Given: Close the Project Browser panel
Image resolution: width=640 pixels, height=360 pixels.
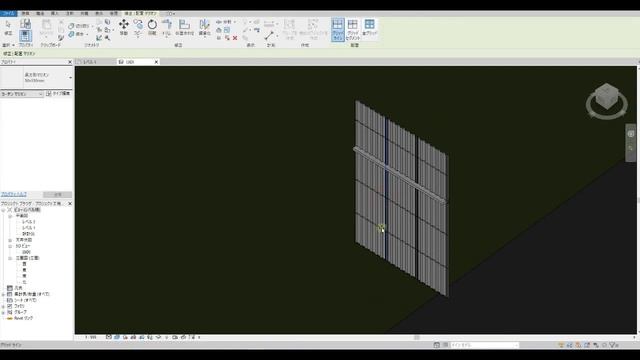Looking at the screenshot, I should coord(70,203).
